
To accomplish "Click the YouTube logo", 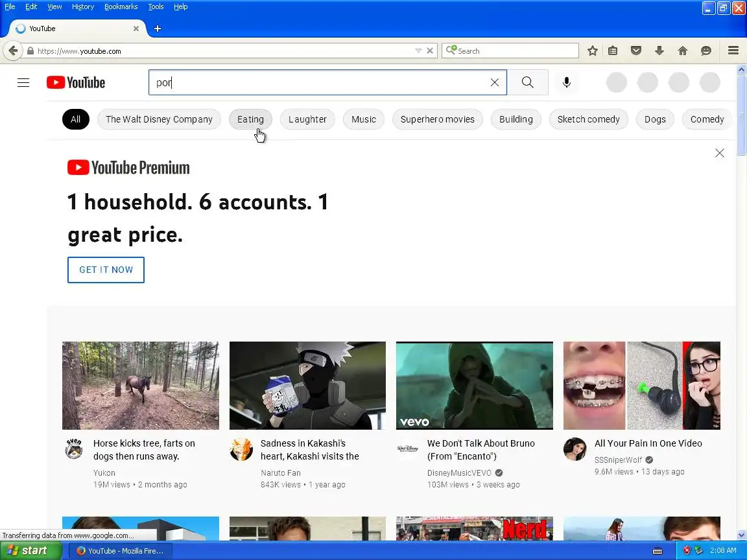I will click(x=76, y=82).
